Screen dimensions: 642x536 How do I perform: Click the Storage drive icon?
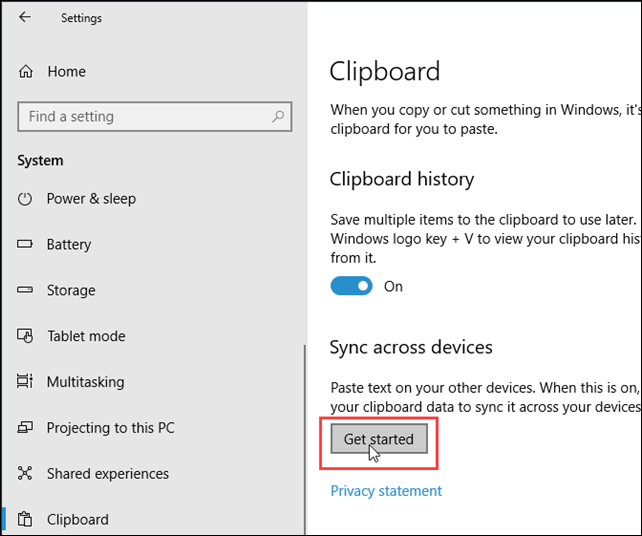25,290
